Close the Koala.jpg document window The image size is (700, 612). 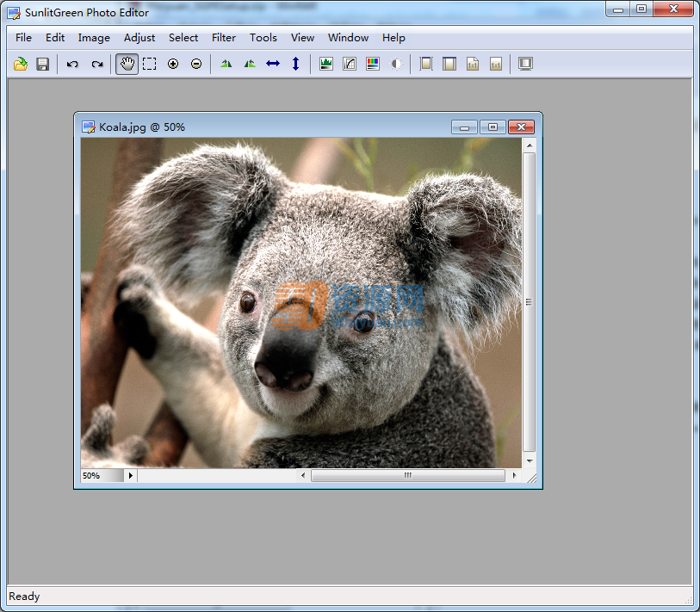tap(521, 127)
